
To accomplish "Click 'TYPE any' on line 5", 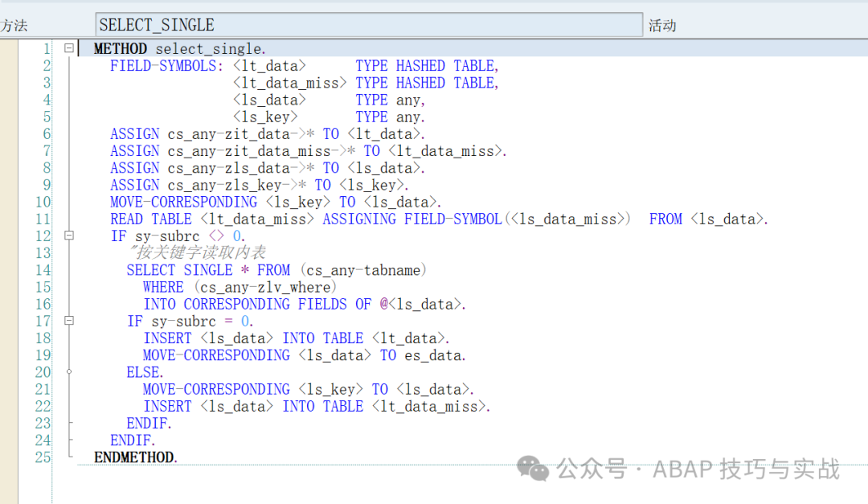I will pos(387,117).
